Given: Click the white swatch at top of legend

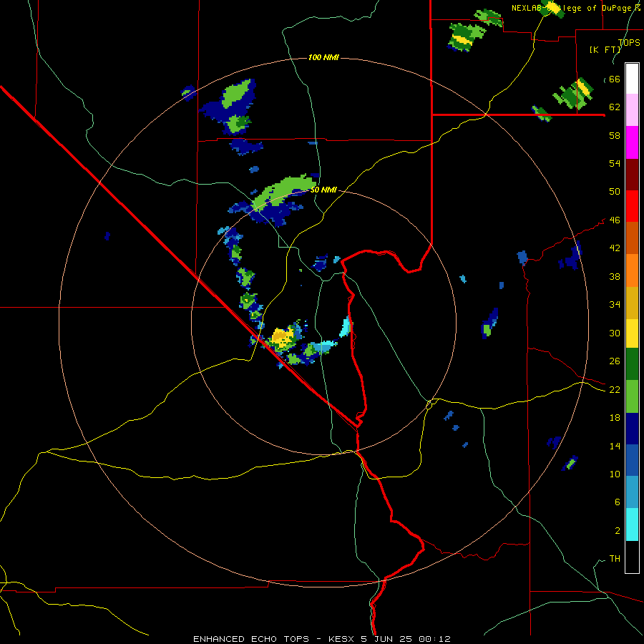Looking at the screenshot, I should (632, 79).
